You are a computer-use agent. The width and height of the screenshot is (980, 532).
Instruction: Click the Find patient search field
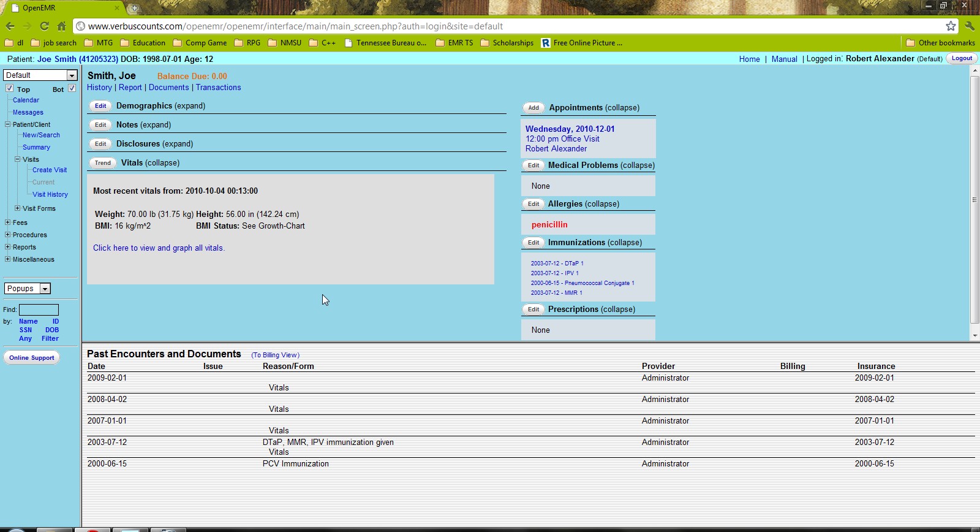click(x=39, y=310)
